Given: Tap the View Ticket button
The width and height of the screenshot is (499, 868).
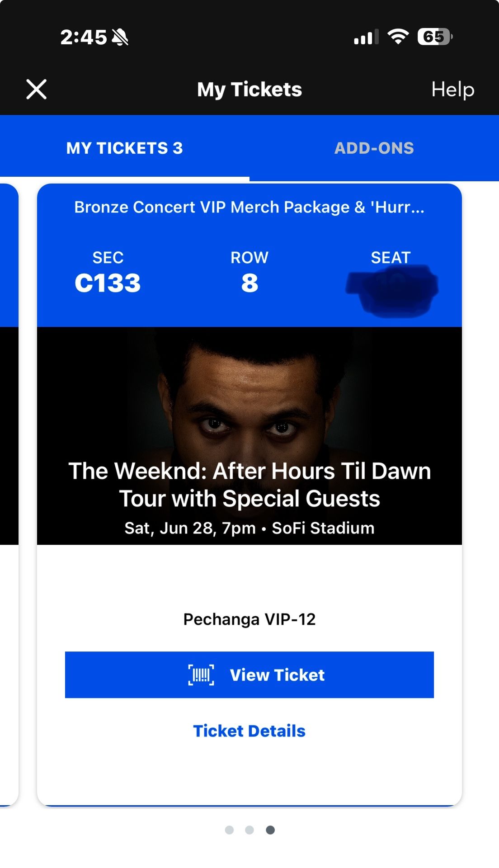Looking at the screenshot, I should 249,675.
